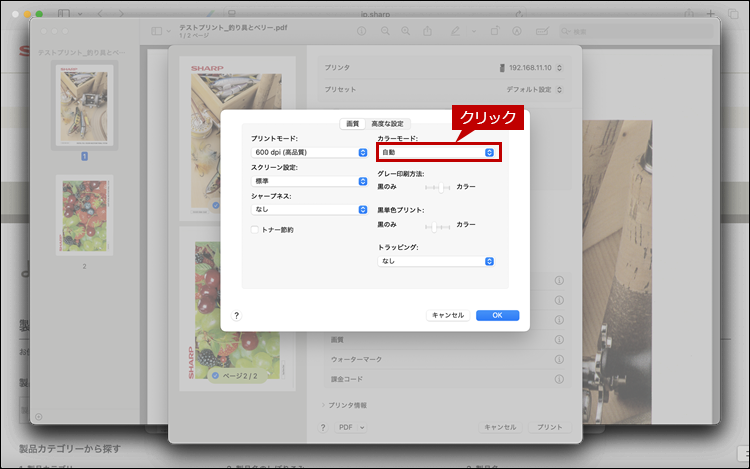Enable the トナー節約 checkbox
This screenshot has height=469, width=750.
pyautogui.click(x=256, y=230)
